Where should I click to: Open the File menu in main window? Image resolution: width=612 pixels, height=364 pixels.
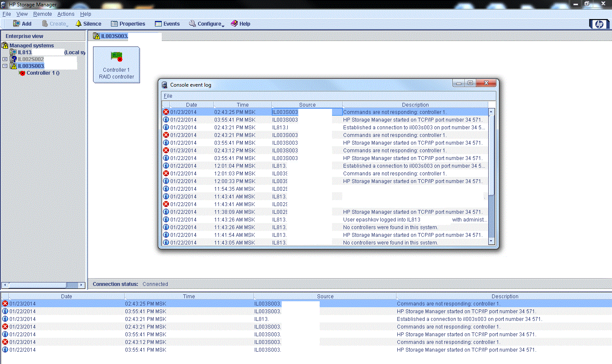7,14
